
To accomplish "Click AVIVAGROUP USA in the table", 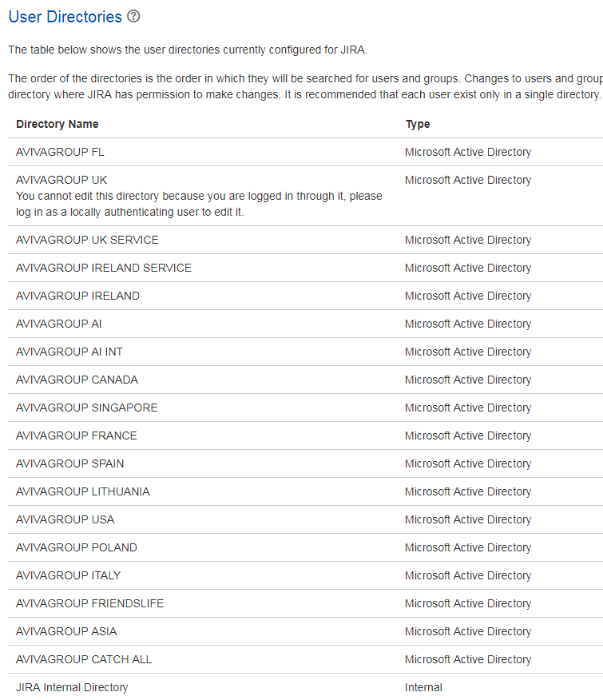I will [x=64, y=519].
